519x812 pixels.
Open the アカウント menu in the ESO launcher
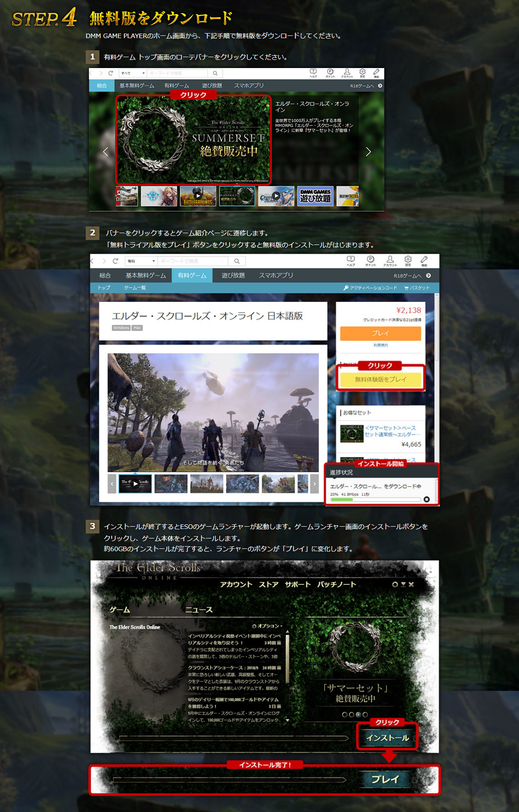(x=236, y=584)
